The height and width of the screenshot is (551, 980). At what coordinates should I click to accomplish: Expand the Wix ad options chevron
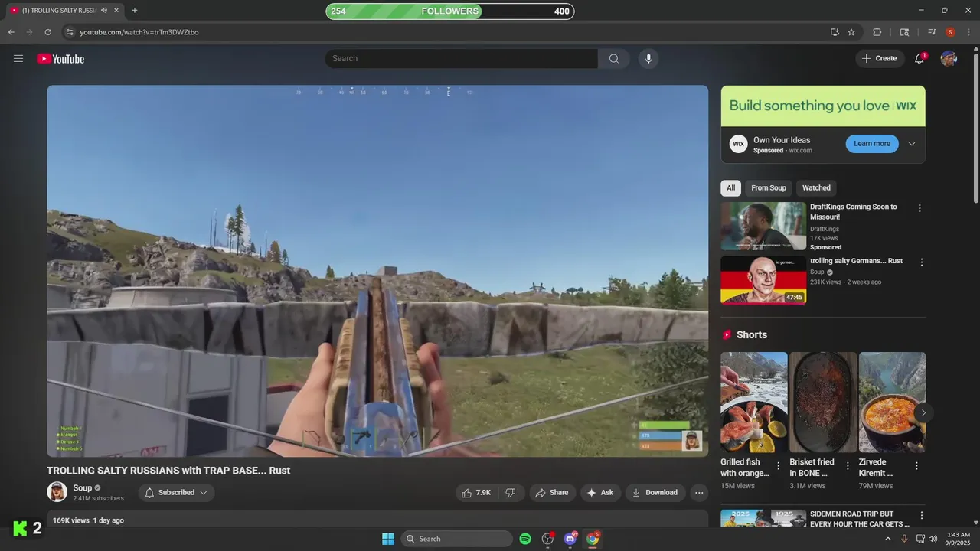(x=912, y=144)
